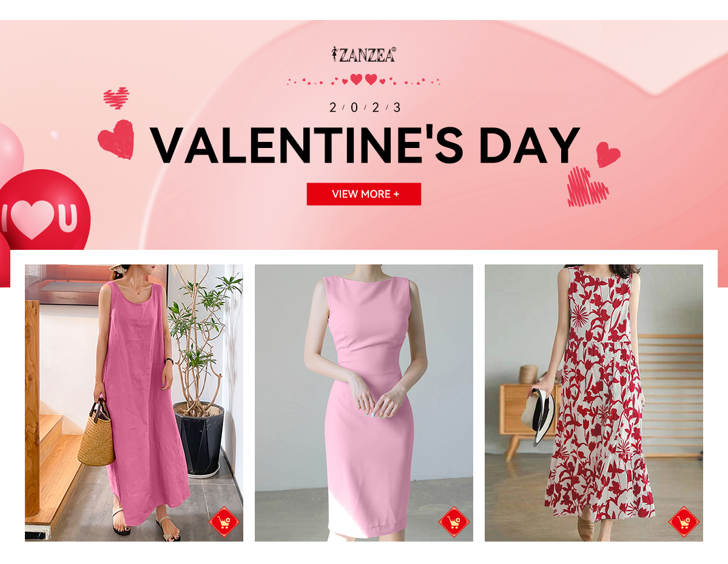Click the 2023 year text
This screenshot has height=564, width=728.
pyautogui.click(x=365, y=108)
